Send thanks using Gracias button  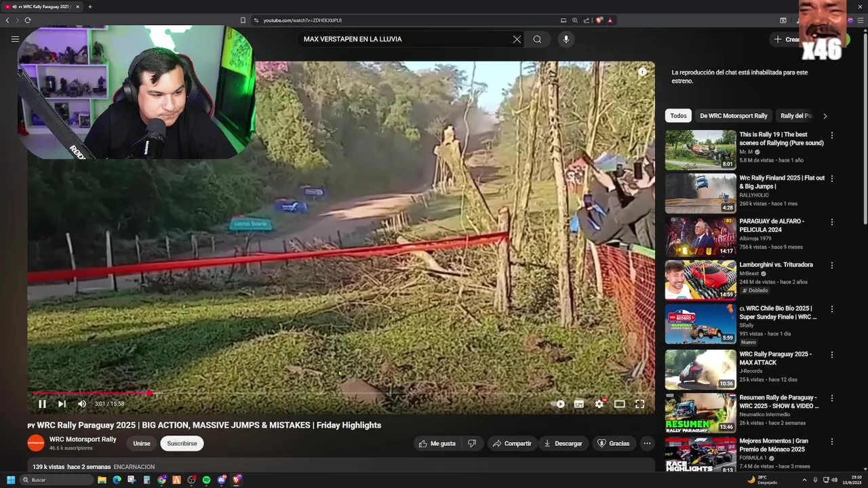coord(613,443)
